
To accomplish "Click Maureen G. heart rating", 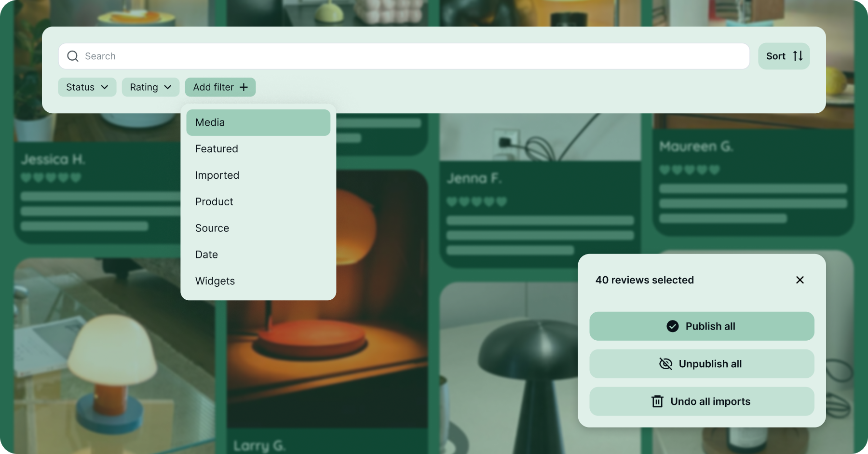I will click(690, 170).
